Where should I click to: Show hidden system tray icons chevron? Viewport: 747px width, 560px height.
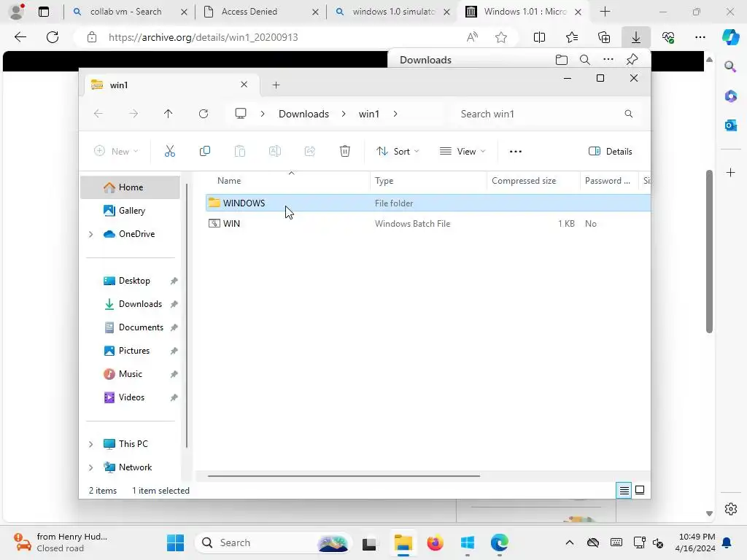pyautogui.click(x=569, y=542)
